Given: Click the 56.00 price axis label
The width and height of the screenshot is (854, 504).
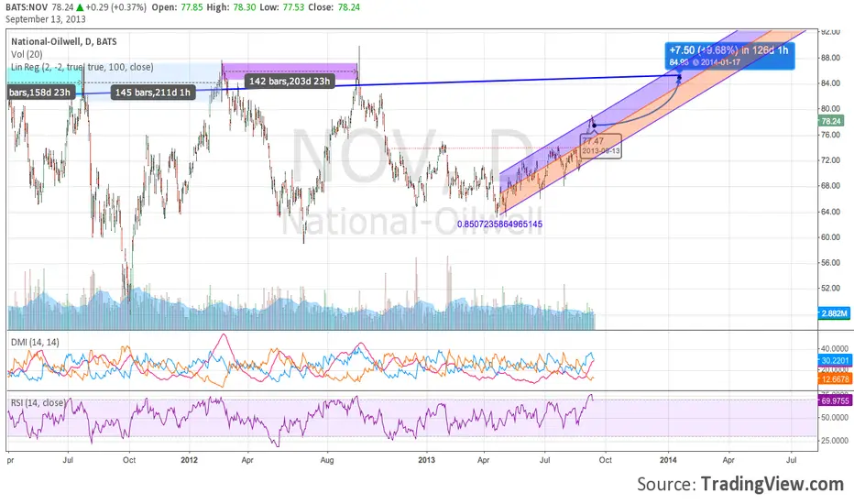Looking at the screenshot, I should coord(830,263).
